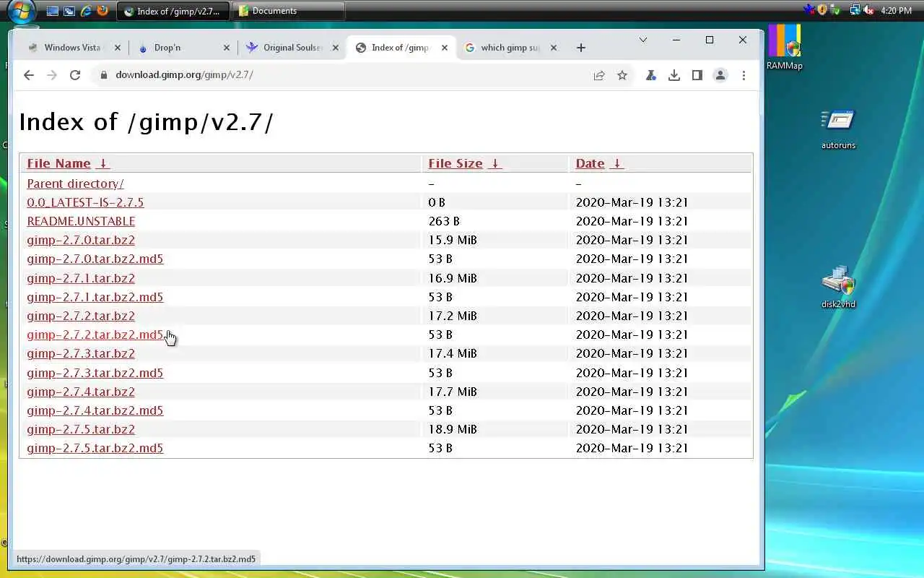The height and width of the screenshot is (578, 924).
Task: Select Documents taskbar button
Action: (288, 11)
